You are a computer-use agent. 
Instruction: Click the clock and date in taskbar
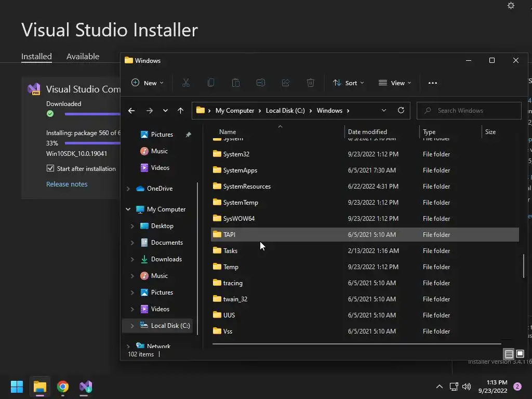pyautogui.click(x=493, y=387)
